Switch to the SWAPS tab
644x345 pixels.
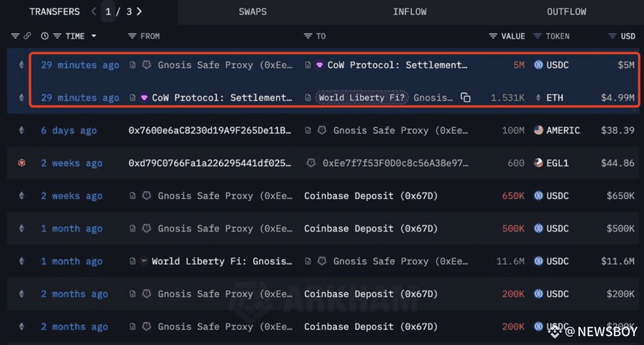click(253, 11)
